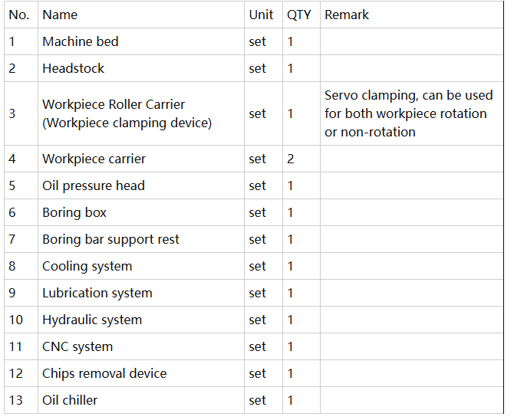The image size is (514, 420).
Task: Select the 'CNC system' cell
Action: [141, 347]
